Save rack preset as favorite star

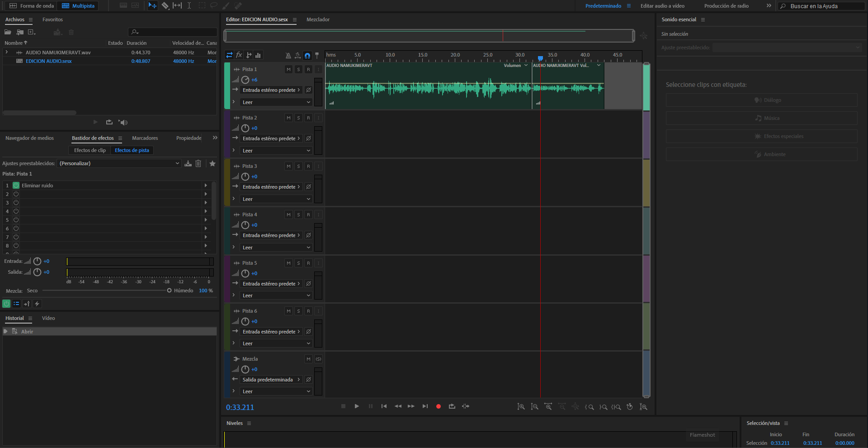pyautogui.click(x=212, y=163)
